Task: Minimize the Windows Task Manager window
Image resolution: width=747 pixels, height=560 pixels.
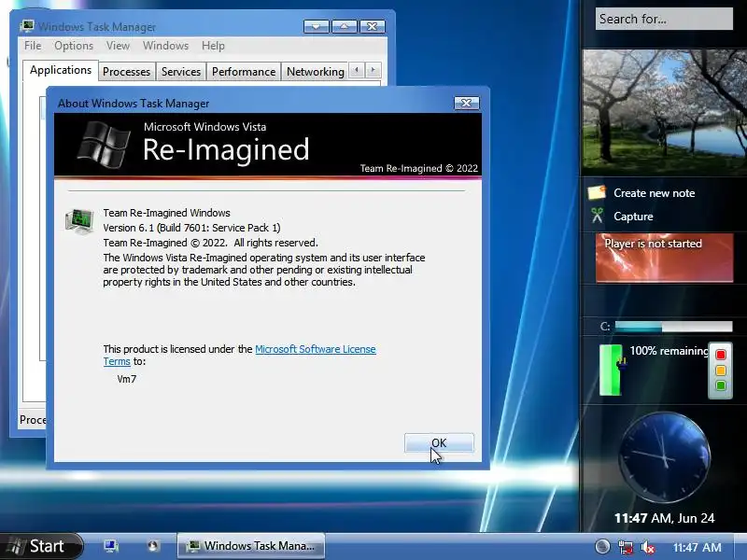Action: coord(316,26)
